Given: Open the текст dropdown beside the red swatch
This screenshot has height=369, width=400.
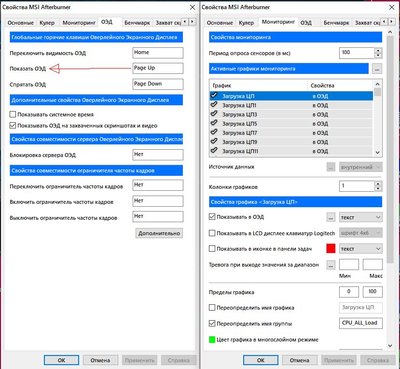Looking at the screenshot, I should [361, 249].
